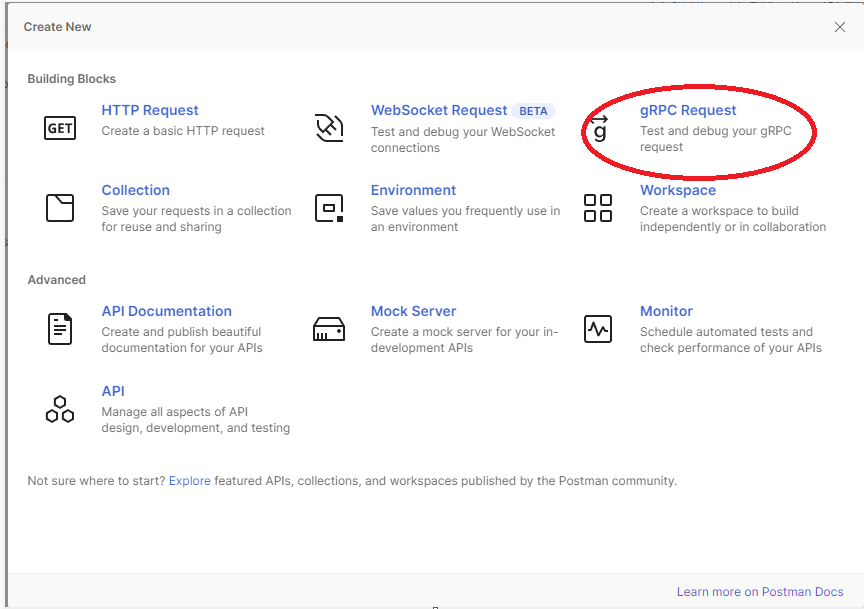Image resolution: width=864 pixels, height=609 pixels.
Task: Click 'Schedule automated tests' description
Action: pyautogui.click(x=731, y=339)
